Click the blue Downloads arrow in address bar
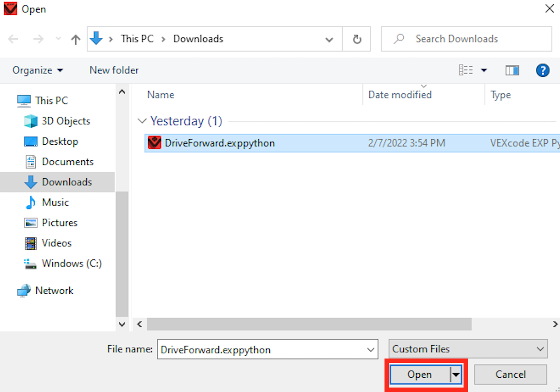The height and width of the screenshot is (392, 560). [x=96, y=39]
